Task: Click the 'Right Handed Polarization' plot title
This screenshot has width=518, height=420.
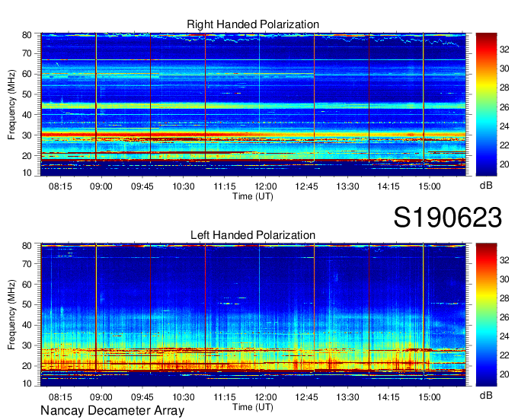Action: (x=253, y=24)
